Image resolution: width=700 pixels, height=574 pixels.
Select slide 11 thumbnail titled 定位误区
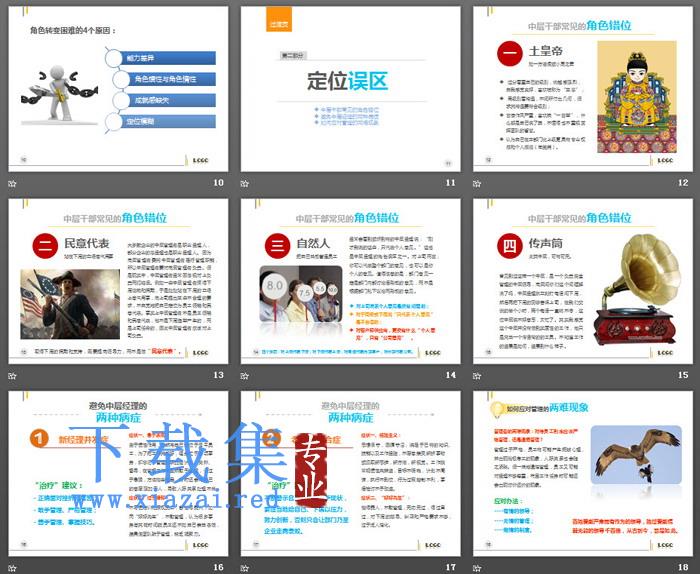[350, 89]
